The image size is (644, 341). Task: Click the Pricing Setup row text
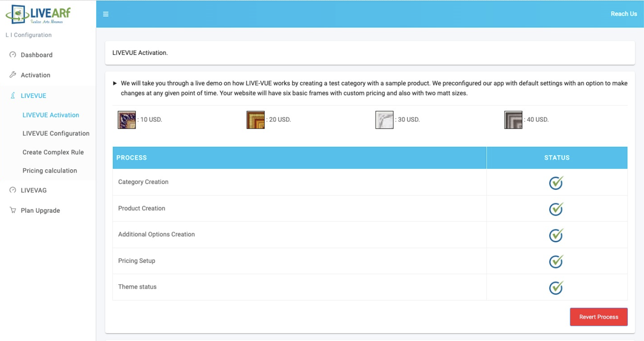click(x=136, y=261)
